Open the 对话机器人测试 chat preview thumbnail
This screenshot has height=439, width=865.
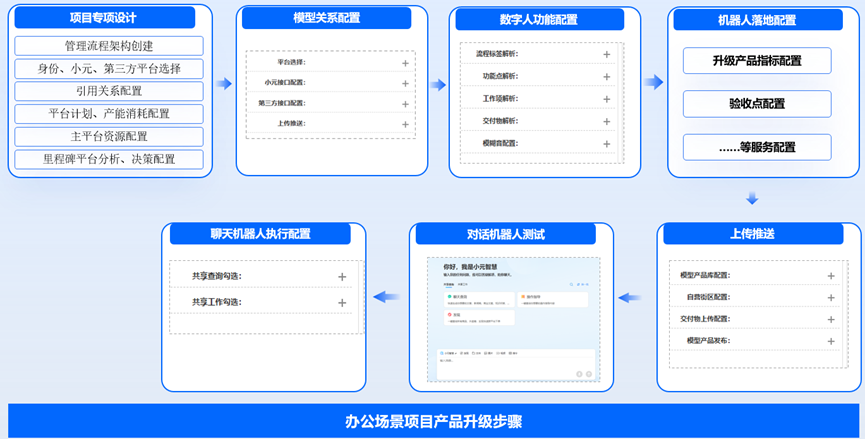(506, 320)
